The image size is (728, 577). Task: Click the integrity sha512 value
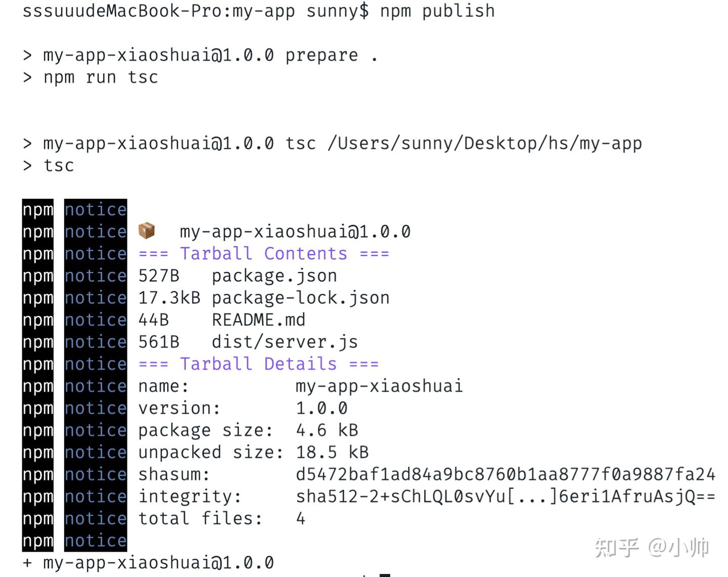[x=506, y=496]
